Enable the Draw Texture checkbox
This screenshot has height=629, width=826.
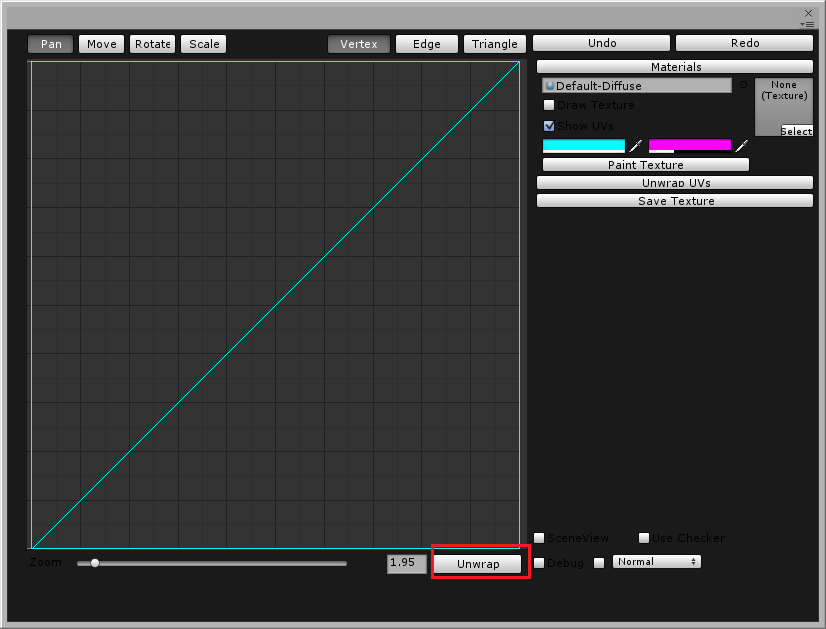(549, 105)
